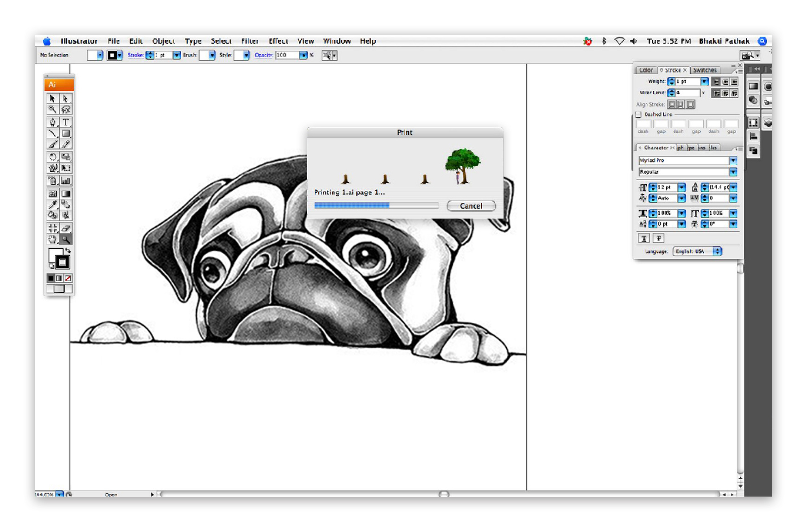Select the Eraser tool

click(x=66, y=228)
